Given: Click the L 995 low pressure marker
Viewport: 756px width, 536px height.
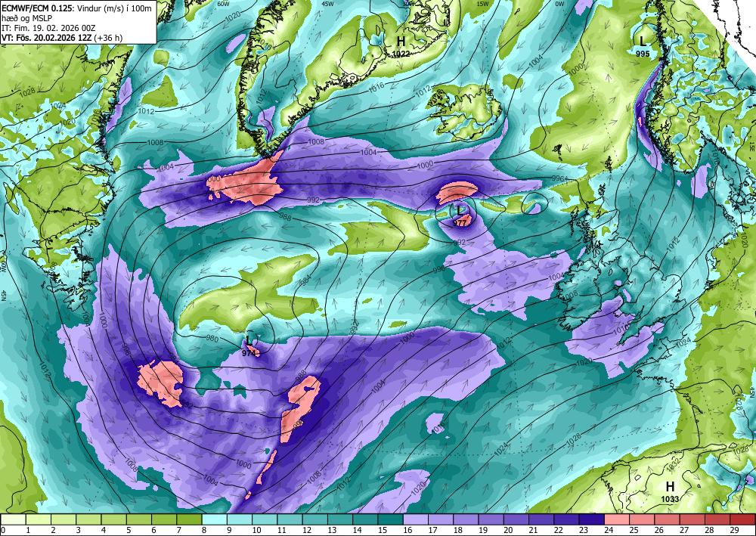Looking at the screenshot, I should pos(643,46).
